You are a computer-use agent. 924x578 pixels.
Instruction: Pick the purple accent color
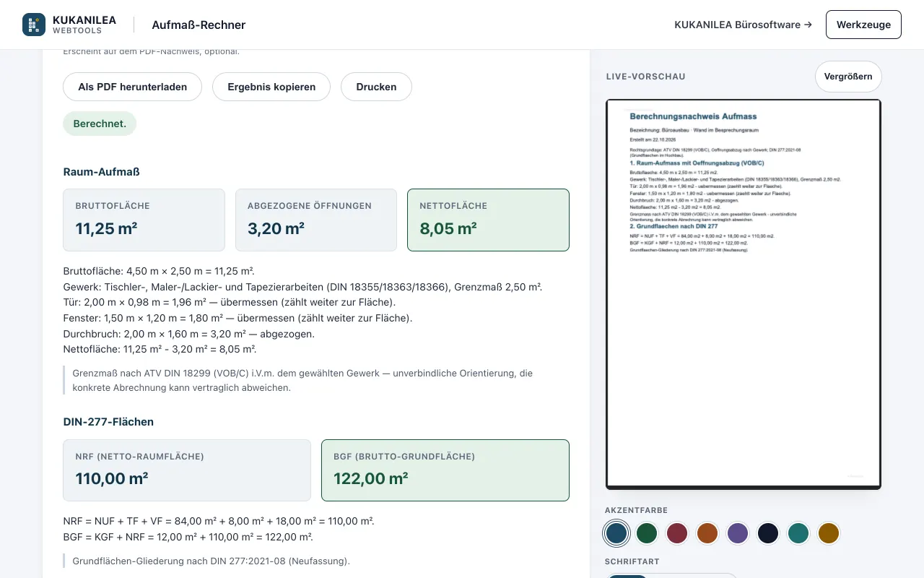click(x=737, y=533)
